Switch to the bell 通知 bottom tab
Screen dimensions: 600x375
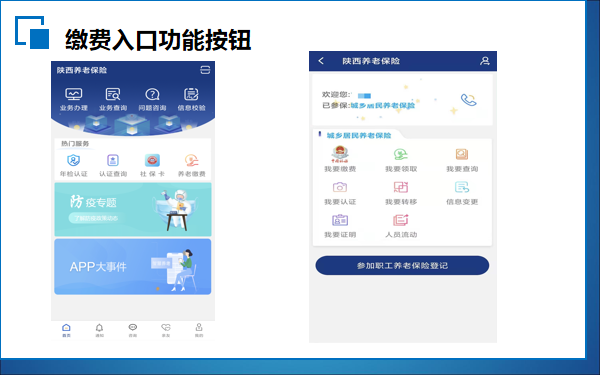tap(99, 330)
